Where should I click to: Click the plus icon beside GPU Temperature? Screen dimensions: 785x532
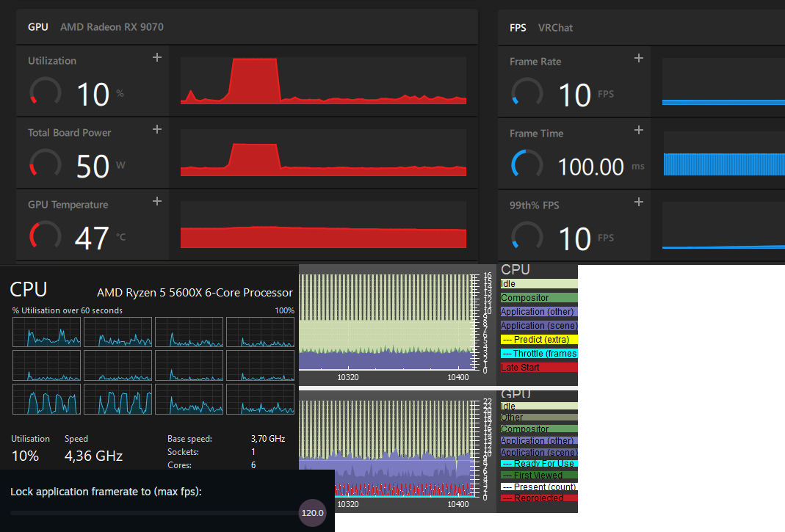157,201
